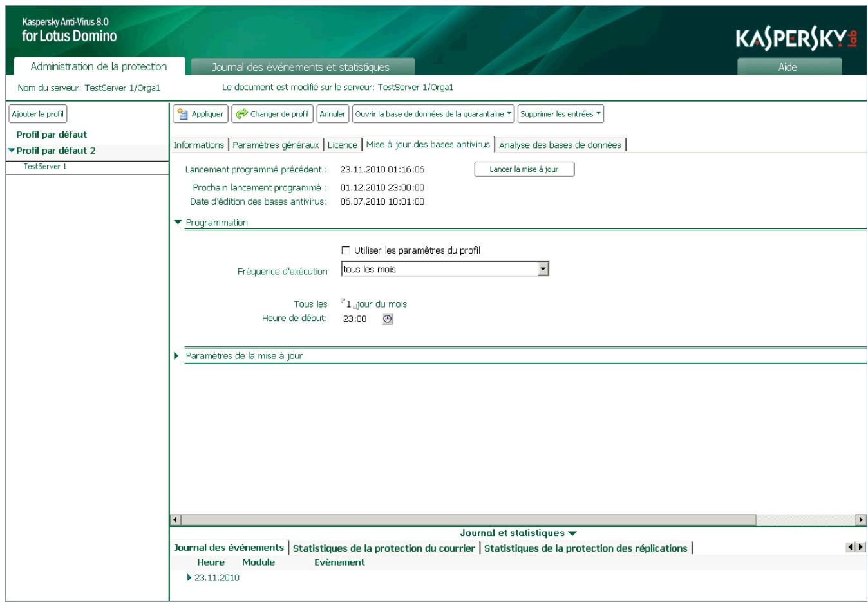
Task: Click tab scroll right arrow in journal
Action: [x=861, y=547]
